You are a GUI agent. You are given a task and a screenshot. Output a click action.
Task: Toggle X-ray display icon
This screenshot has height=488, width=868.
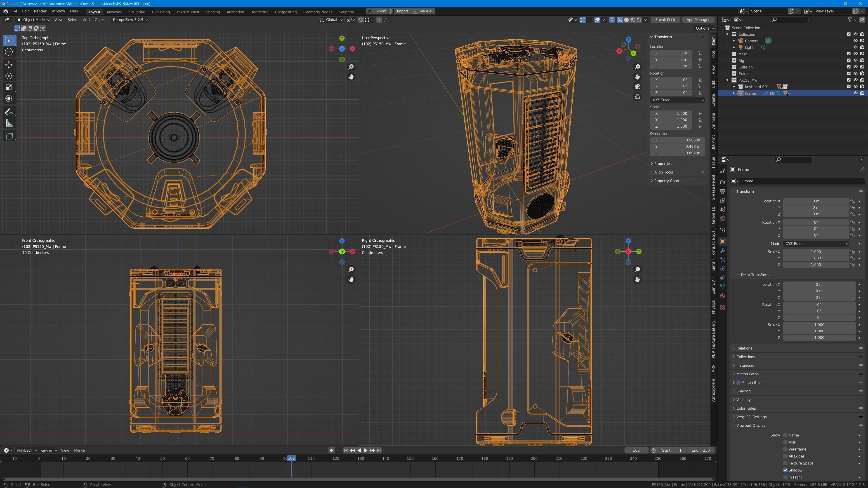612,20
